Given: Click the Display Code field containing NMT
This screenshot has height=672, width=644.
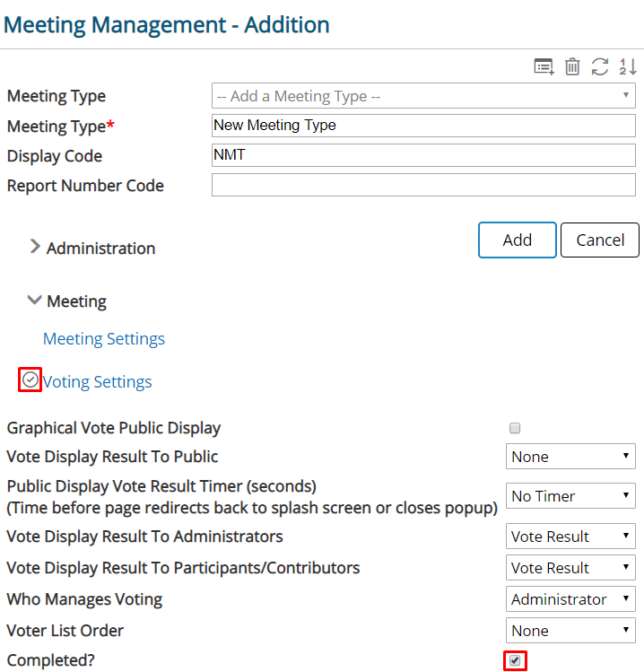Looking at the screenshot, I should (x=423, y=155).
